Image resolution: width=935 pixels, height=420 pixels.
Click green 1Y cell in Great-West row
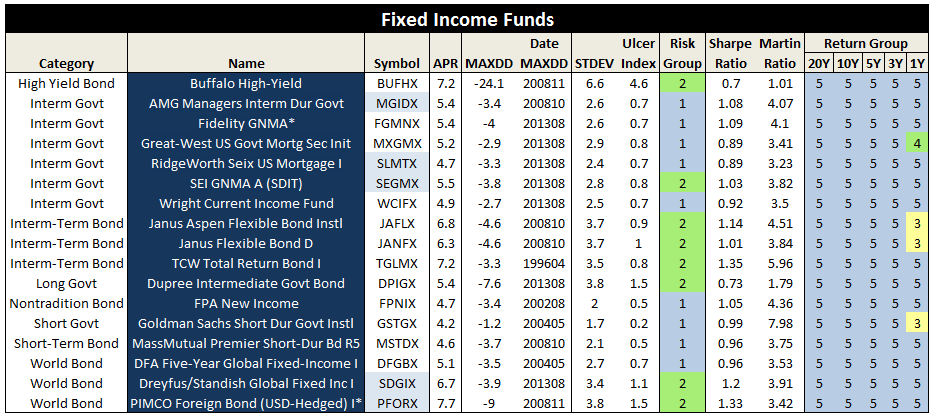916,143
